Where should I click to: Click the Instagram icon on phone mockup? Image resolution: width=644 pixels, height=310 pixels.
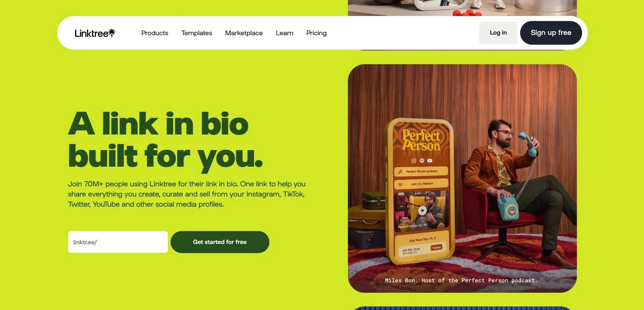(x=414, y=161)
